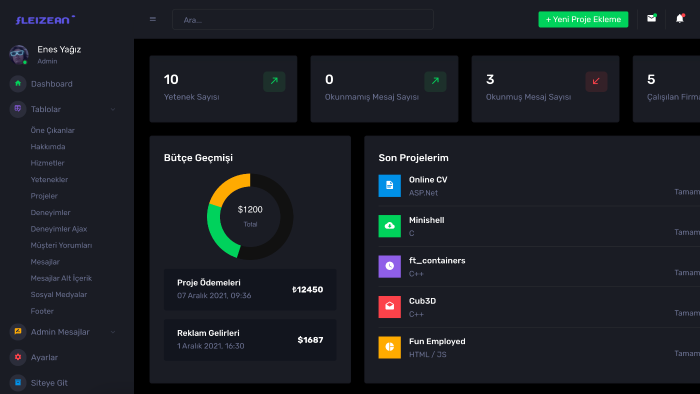Select the Proje Ödemeleri transaction row

point(250,290)
